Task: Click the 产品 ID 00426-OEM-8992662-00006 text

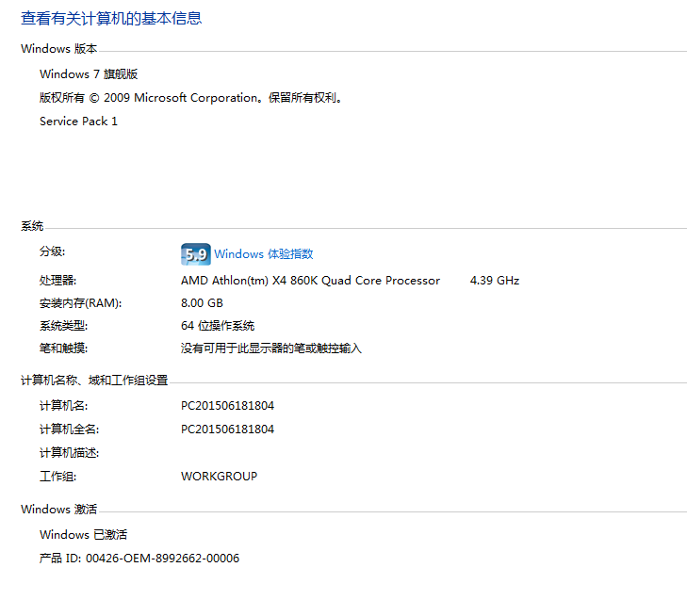Action: coord(139,559)
